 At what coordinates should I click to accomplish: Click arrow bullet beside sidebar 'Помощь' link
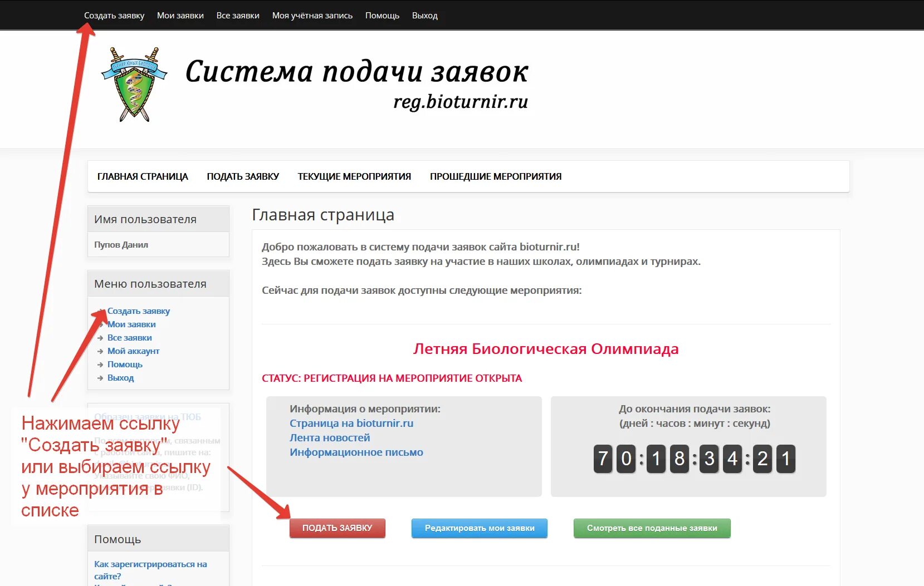click(x=100, y=365)
